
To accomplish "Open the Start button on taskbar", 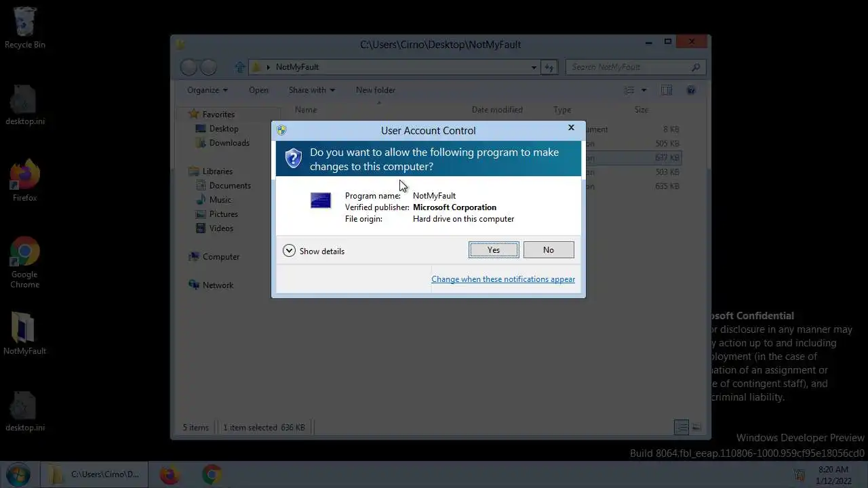I will pyautogui.click(x=18, y=474).
